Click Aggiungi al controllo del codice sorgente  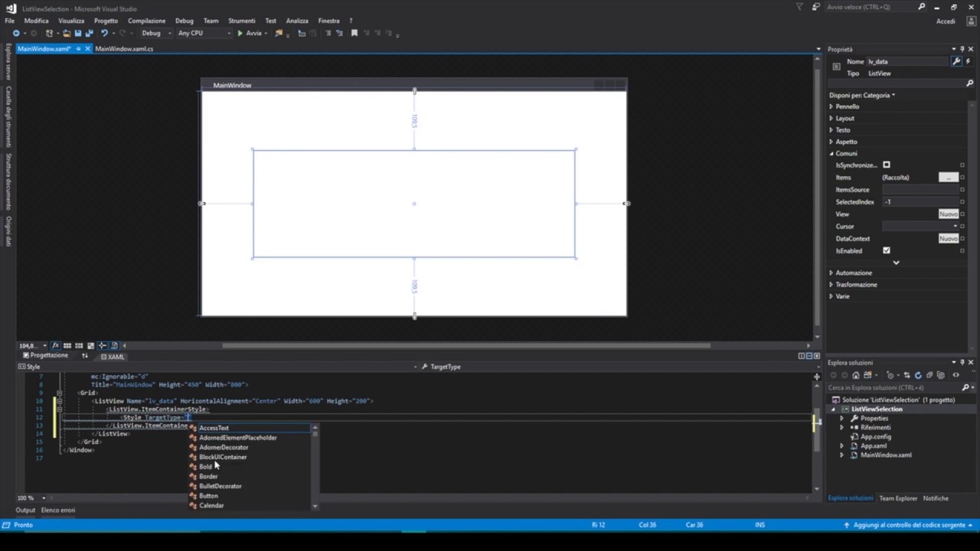click(x=909, y=525)
